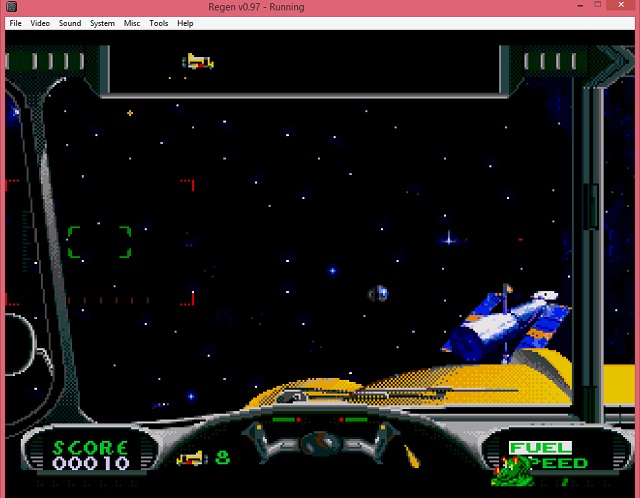Click the green lives count number 8
Viewport: 640px width, 498px height.
[222, 458]
